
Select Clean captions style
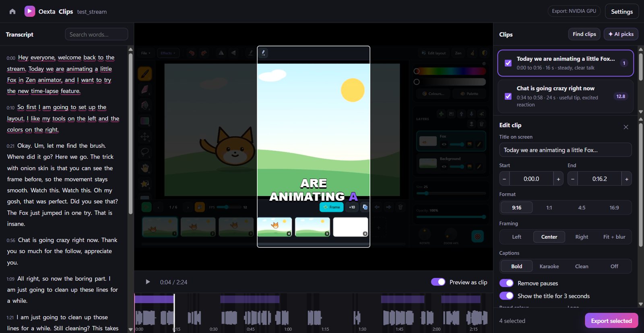click(582, 266)
